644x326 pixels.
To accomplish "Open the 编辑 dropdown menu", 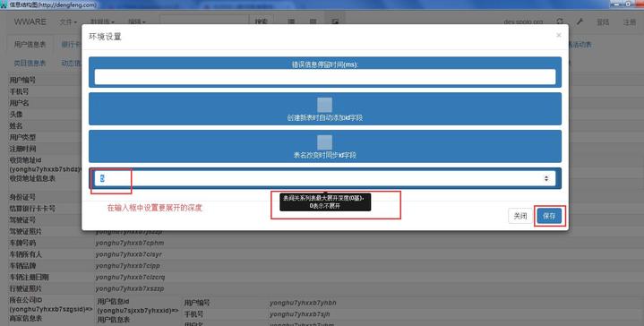I will pos(137,21).
